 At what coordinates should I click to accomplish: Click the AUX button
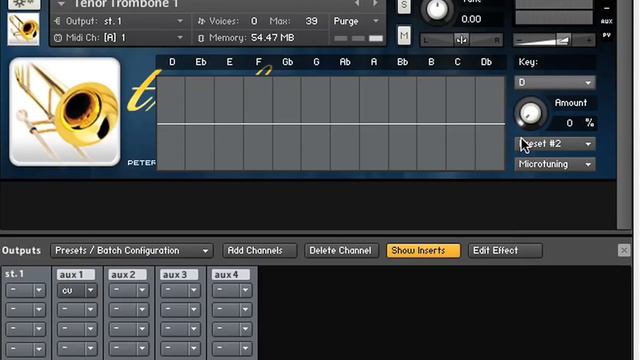(x=607, y=21)
